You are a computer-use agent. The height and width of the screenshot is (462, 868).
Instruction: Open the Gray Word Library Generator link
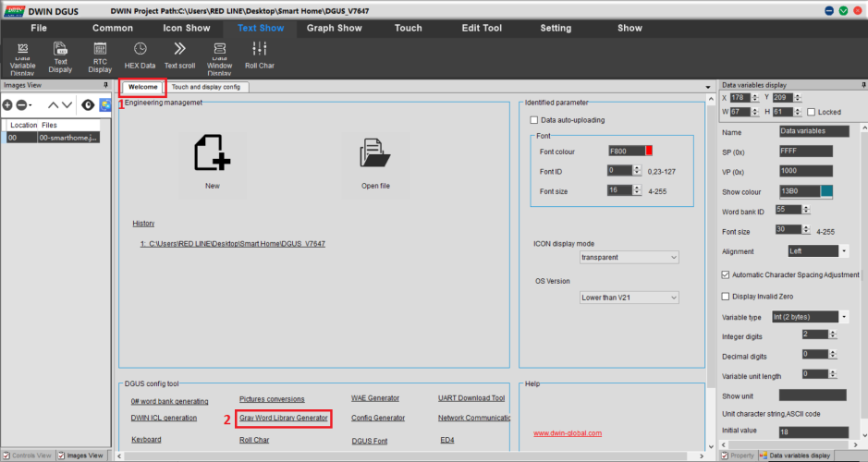(284, 418)
